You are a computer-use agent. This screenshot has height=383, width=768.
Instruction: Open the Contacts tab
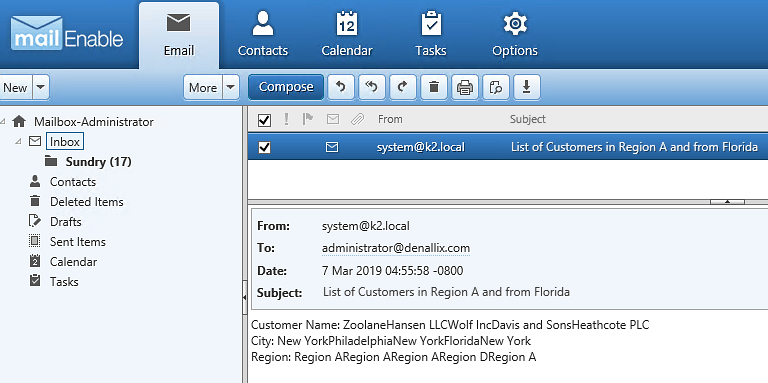click(263, 35)
